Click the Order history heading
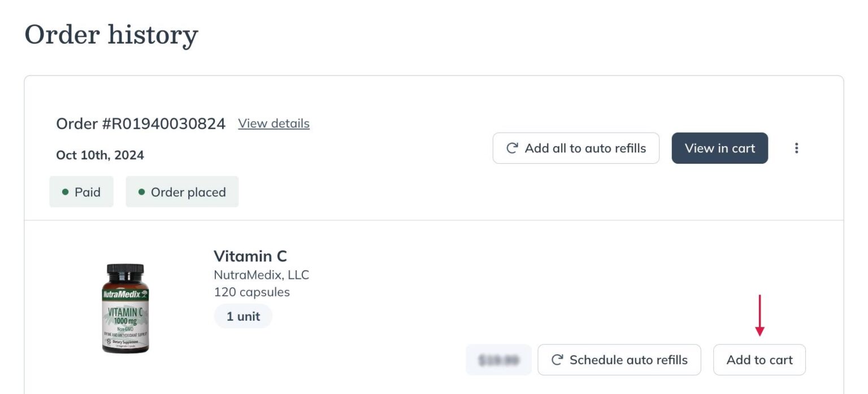Screen dimensions: 868x394 coord(111,35)
